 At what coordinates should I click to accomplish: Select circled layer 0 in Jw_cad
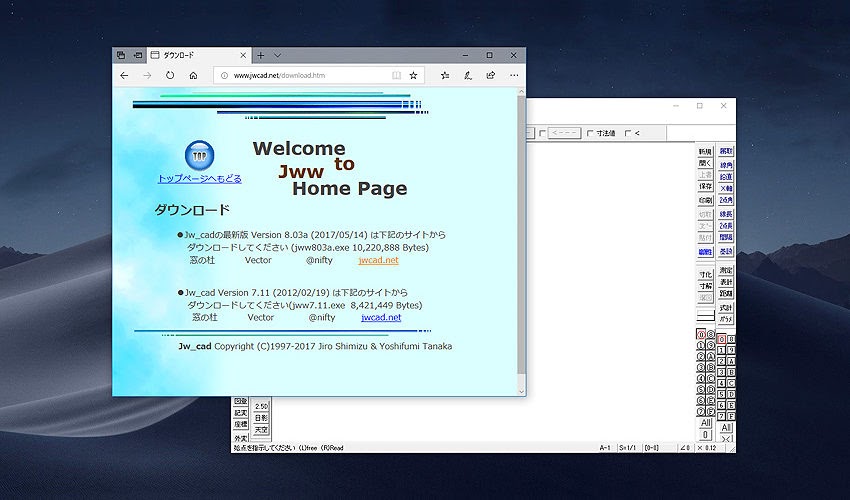click(701, 335)
